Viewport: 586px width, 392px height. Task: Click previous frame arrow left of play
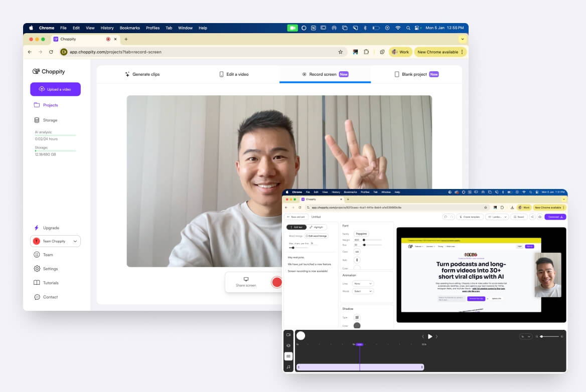coord(423,336)
